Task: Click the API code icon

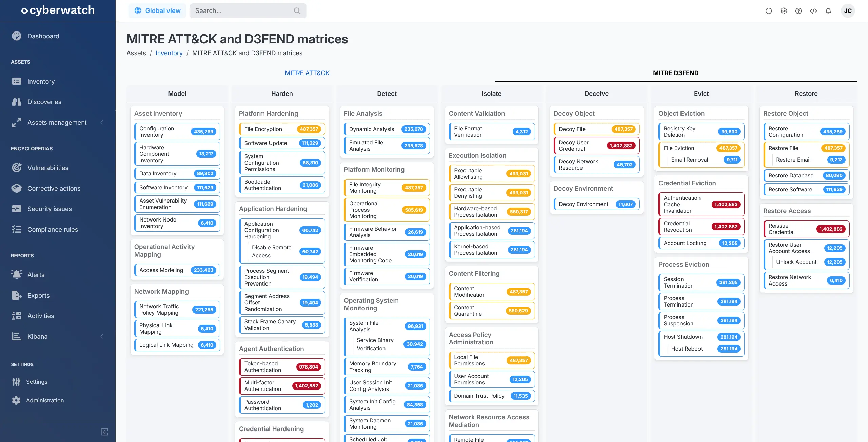Action: coord(813,11)
